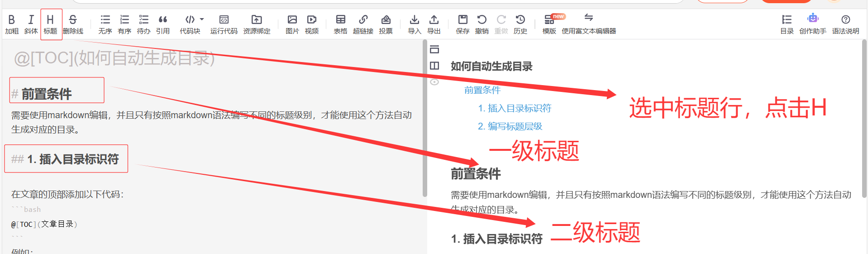The height and width of the screenshot is (254, 868).
Task: Toggle preview visibility eye icon
Action: (x=434, y=82)
